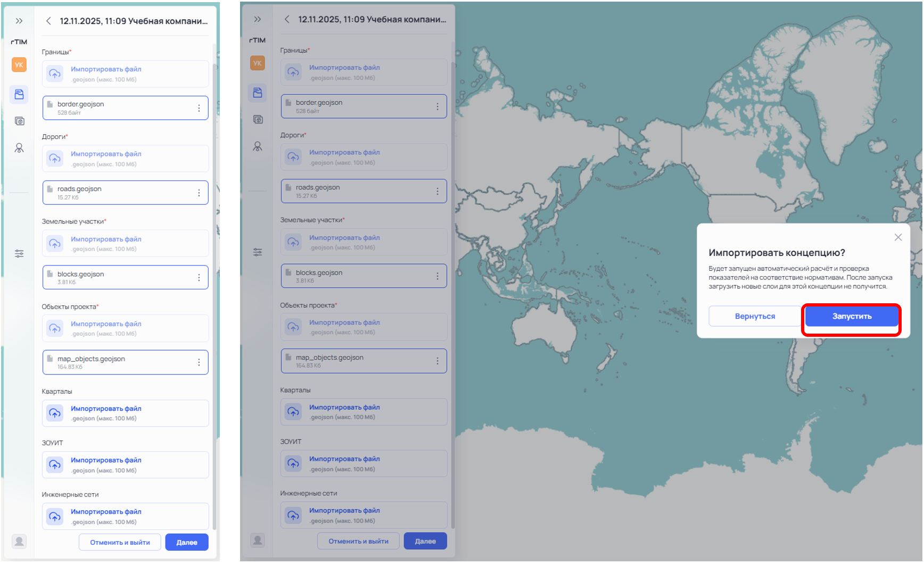Screen dimensions: 924x564
Task: Open roads.geojson three-dot menu in undimmed panel
Action: pyautogui.click(x=199, y=193)
